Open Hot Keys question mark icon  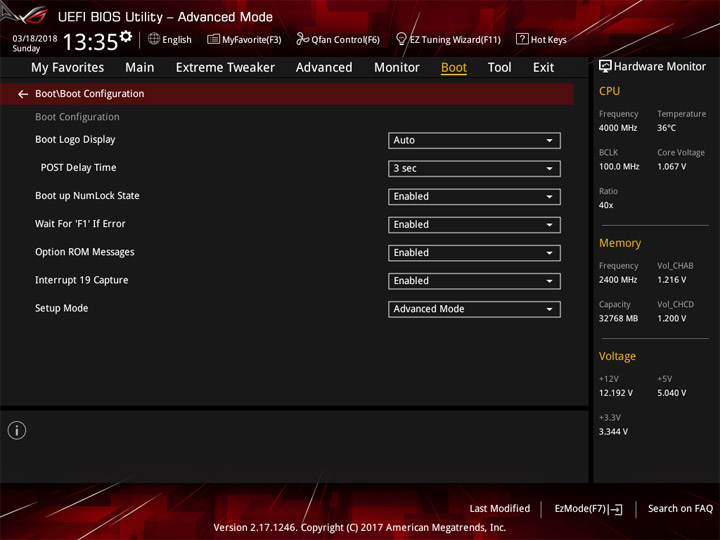coord(522,39)
